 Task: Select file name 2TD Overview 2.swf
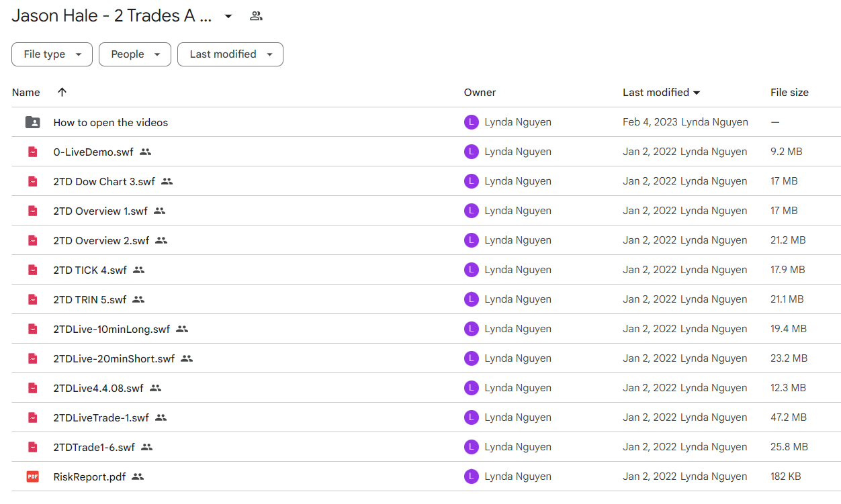(101, 240)
